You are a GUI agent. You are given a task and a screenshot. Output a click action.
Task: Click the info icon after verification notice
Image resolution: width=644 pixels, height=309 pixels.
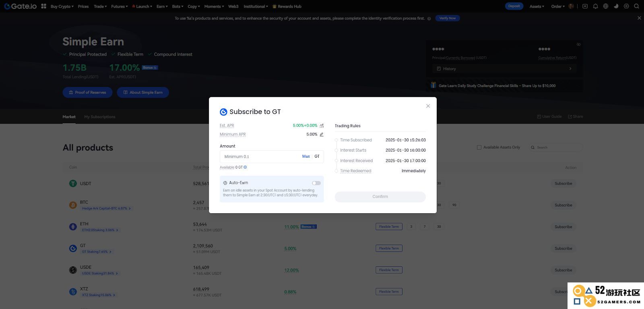pos(429,19)
